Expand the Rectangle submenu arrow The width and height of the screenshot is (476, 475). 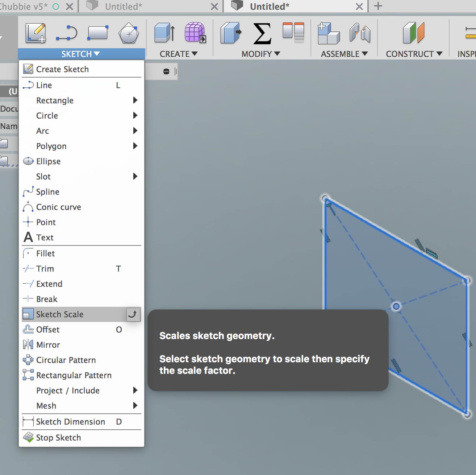pyautogui.click(x=135, y=100)
